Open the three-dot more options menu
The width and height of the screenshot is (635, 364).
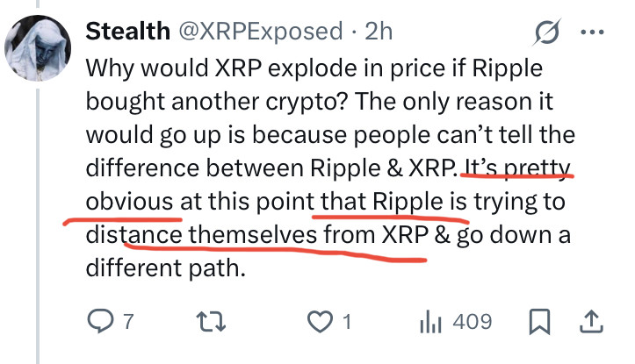[593, 32]
